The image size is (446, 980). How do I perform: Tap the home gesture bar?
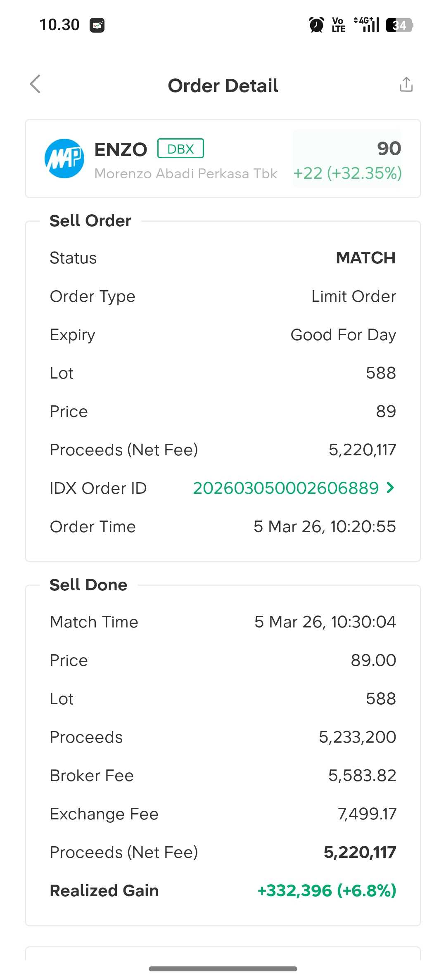223,968
